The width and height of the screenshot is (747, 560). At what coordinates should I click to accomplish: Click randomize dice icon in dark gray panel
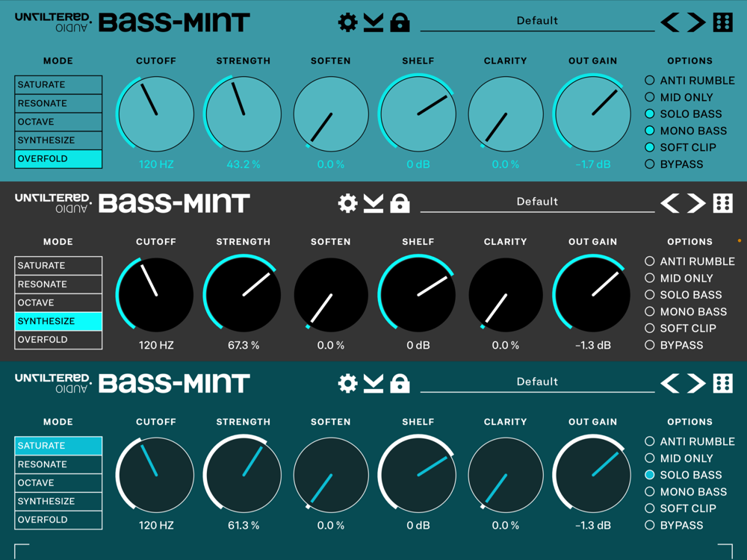[x=722, y=203]
